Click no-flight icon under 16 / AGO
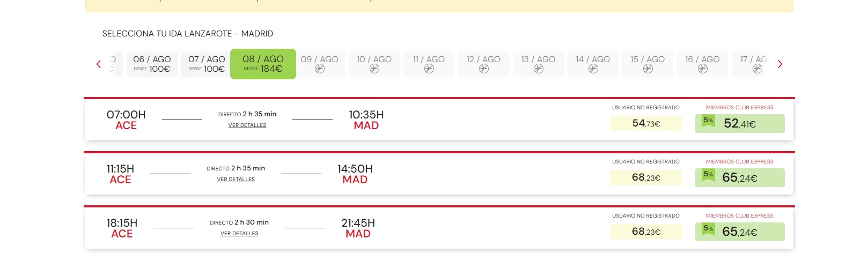 point(703,69)
